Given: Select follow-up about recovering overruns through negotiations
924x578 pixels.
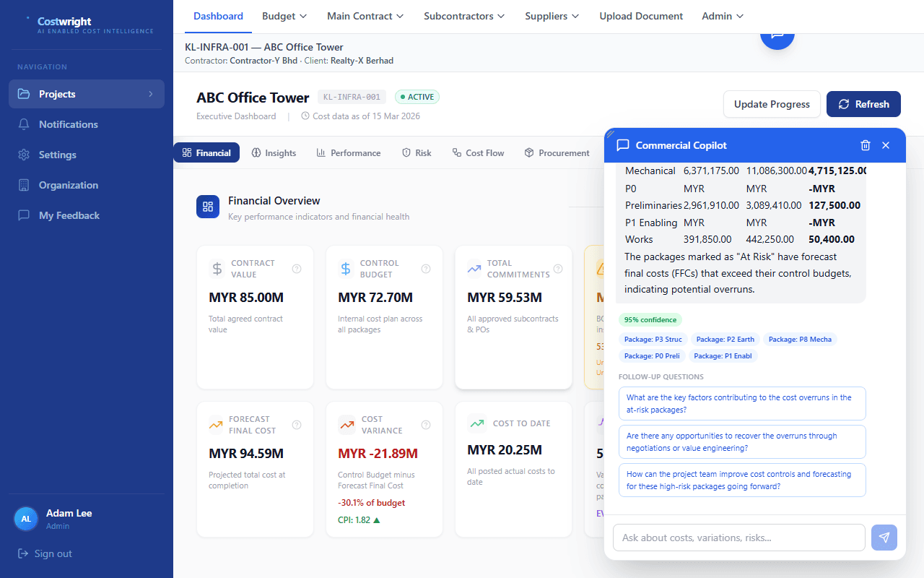Looking at the screenshot, I should click(x=742, y=441).
